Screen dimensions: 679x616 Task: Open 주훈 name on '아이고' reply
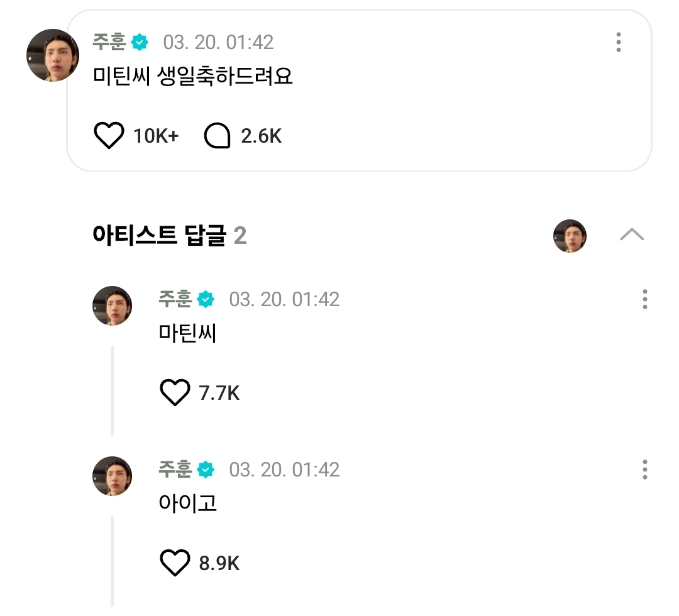(175, 469)
